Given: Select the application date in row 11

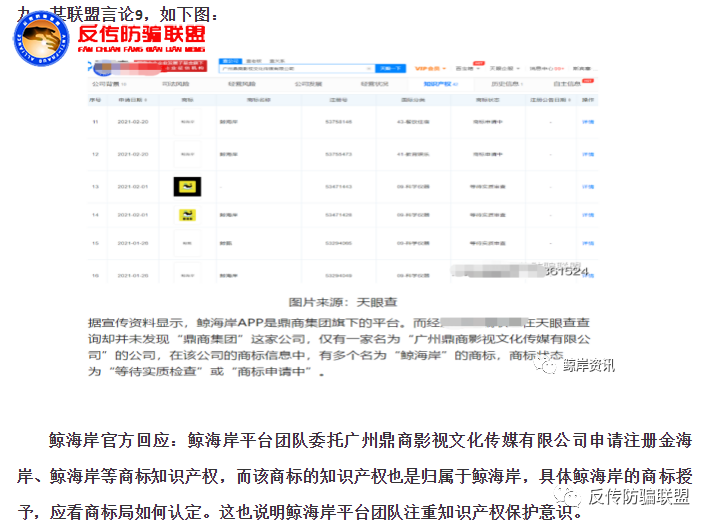Looking at the screenshot, I should pos(133,122).
